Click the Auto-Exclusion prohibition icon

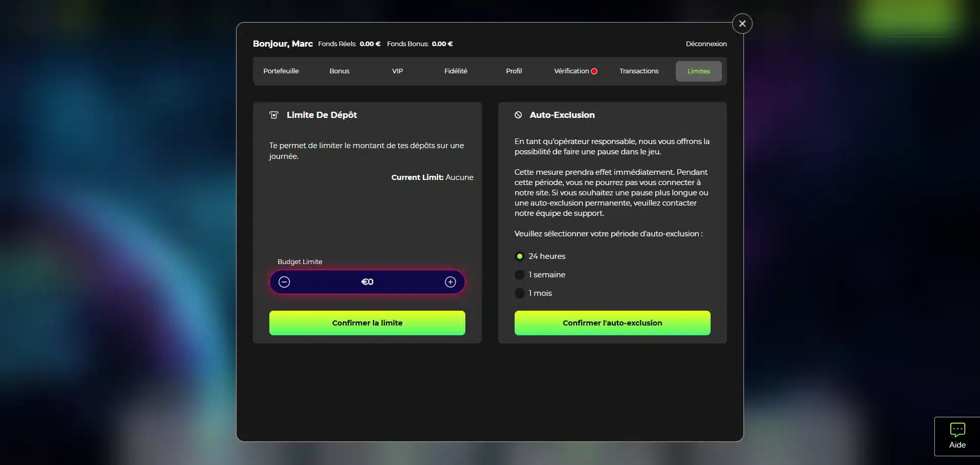click(x=518, y=115)
